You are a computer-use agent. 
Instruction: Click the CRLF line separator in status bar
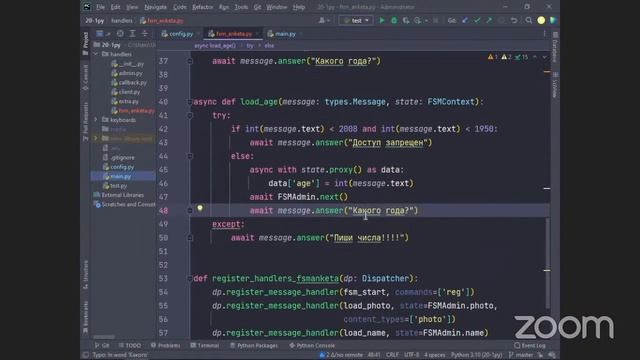(x=392, y=355)
